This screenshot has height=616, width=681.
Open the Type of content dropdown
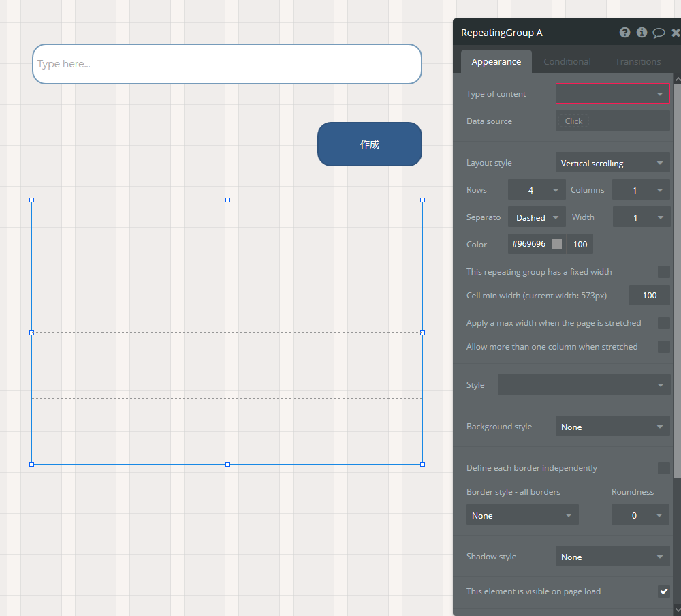(x=612, y=93)
